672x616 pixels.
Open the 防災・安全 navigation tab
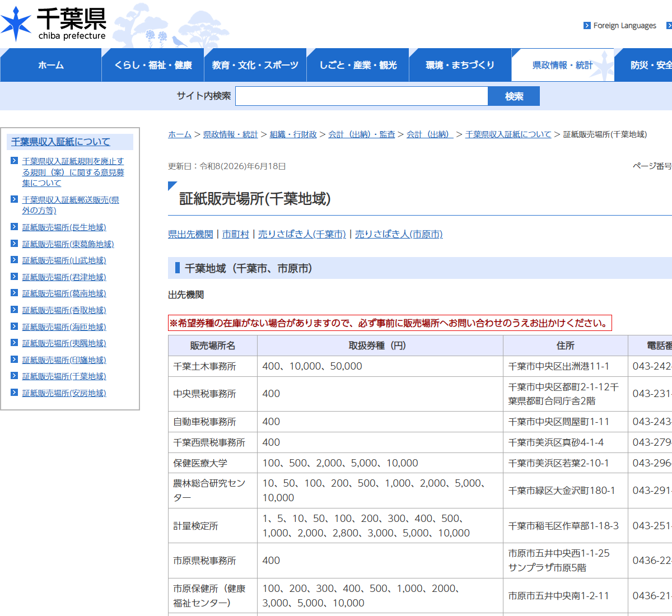pos(643,65)
